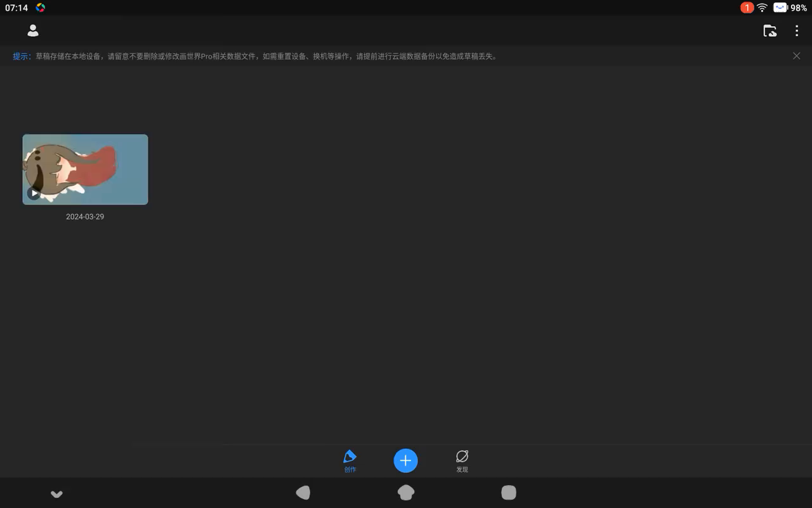The width and height of the screenshot is (812, 508).
Task: Tap the recent apps navigation button
Action: tap(509, 493)
